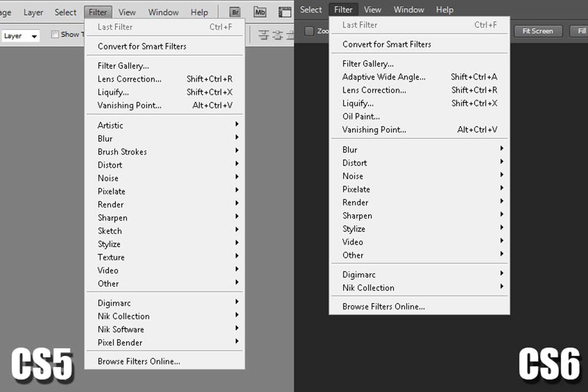The height and width of the screenshot is (392, 588).
Task: Open Vanishing Point in the CS6 menu
Action: pos(420,129)
